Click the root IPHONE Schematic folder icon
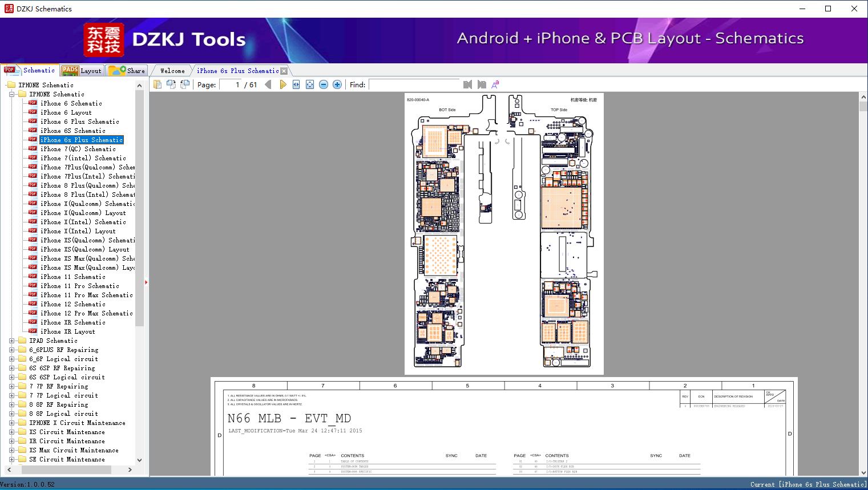 pos(11,85)
